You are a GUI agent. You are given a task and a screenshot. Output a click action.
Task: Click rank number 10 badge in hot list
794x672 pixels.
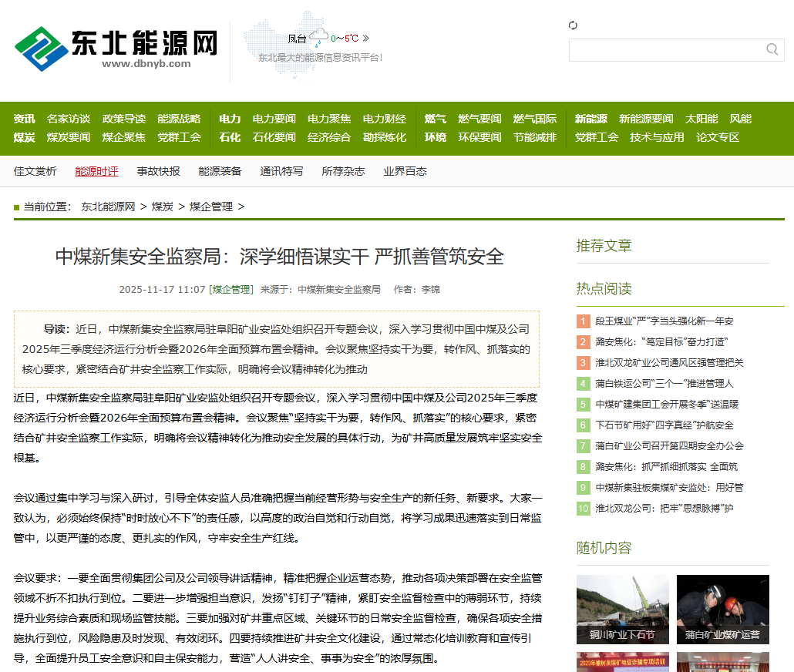click(583, 509)
